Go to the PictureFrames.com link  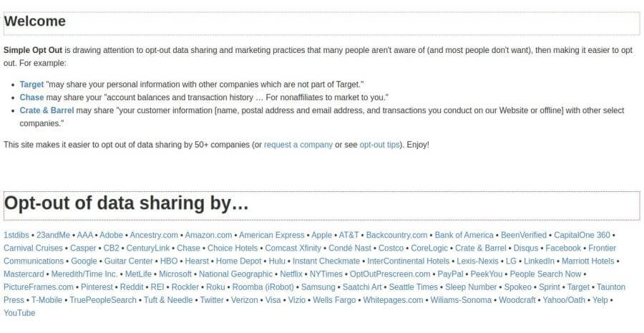(x=39, y=287)
